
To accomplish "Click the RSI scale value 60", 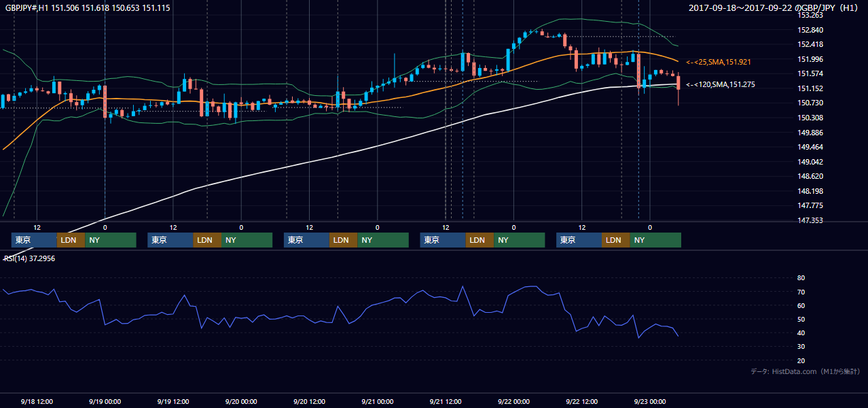I will pos(801,305).
